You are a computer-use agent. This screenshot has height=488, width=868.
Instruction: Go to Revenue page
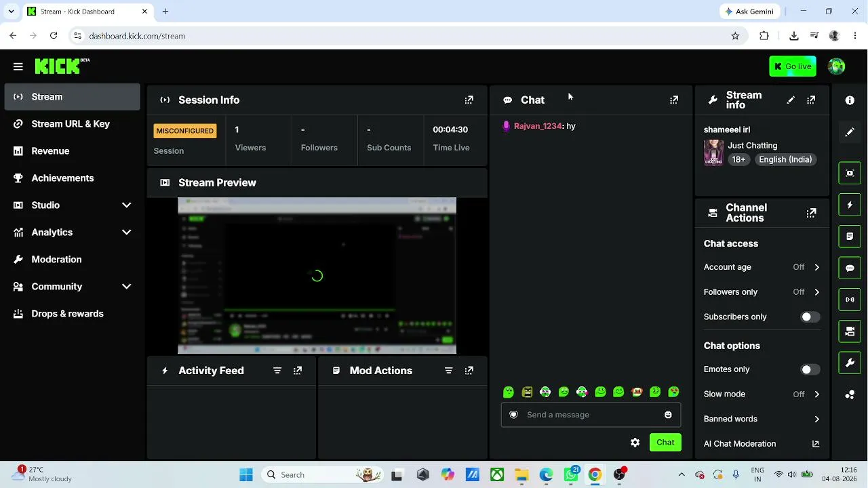click(x=72, y=151)
